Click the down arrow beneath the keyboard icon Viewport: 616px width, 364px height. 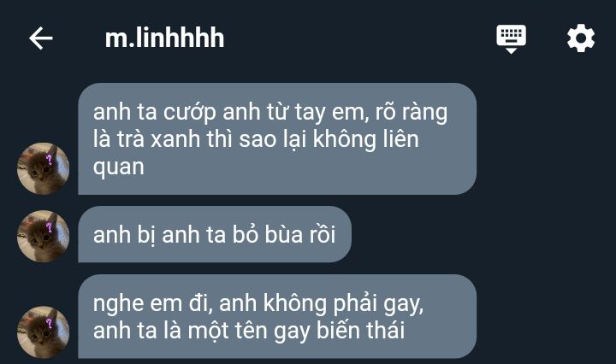pyautogui.click(x=511, y=51)
